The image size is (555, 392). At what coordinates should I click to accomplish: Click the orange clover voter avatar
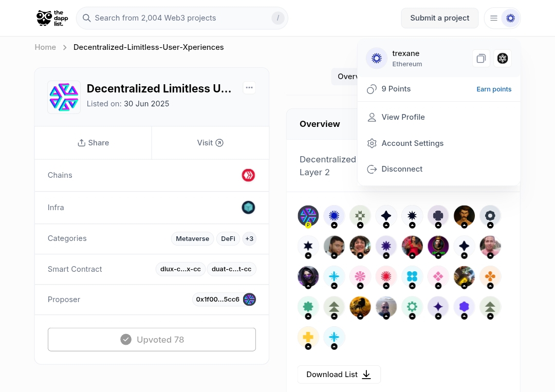point(490,277)
